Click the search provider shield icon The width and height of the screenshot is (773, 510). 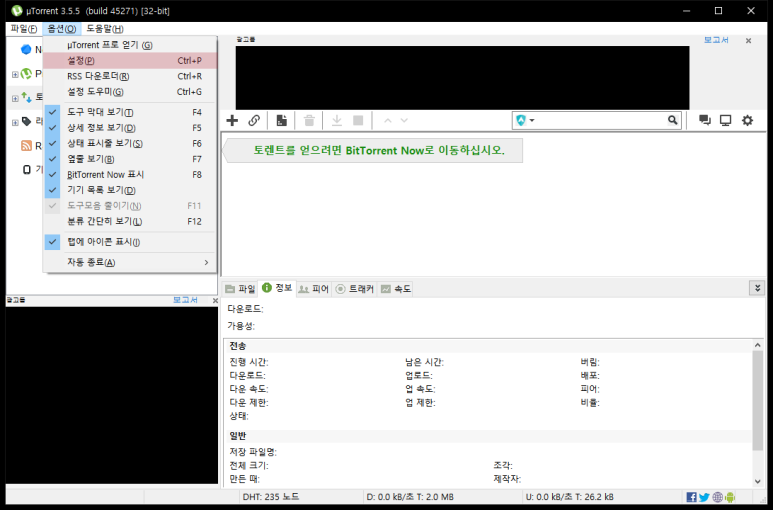pyautogui.click(x=521, y=120)
